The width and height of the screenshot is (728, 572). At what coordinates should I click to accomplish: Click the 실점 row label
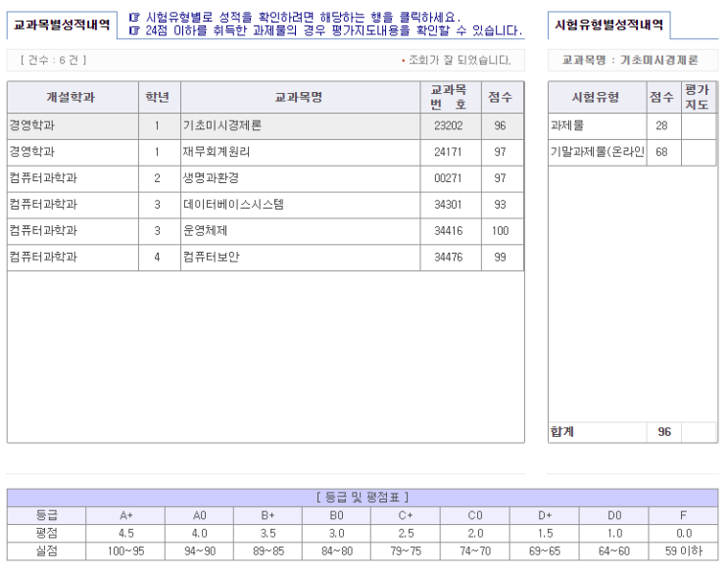[x=47, y=551]
